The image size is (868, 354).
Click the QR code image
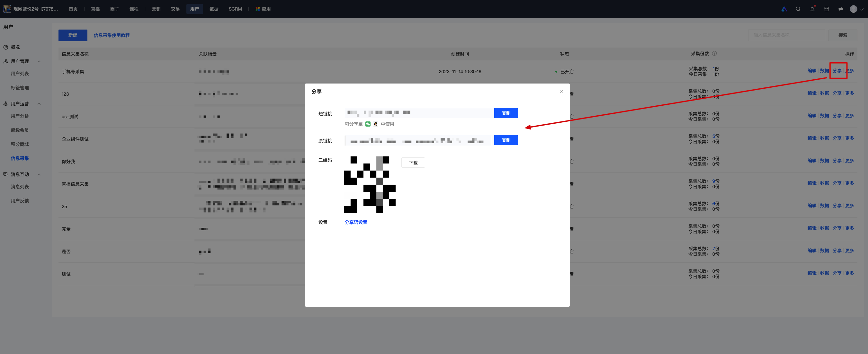[370, 184]
